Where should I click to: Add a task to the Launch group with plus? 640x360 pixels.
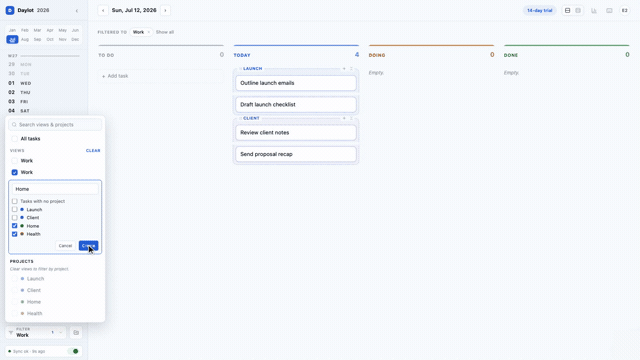click(x=344, y=69)
